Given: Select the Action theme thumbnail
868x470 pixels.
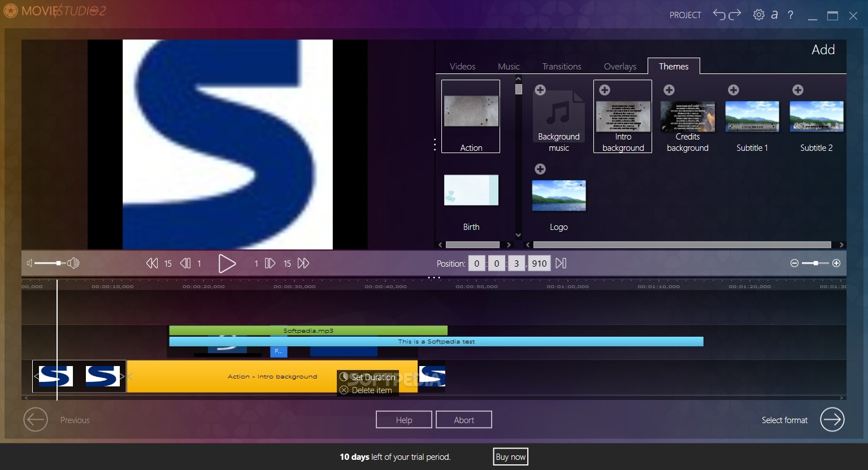Looking at the screenshot, I should click(471, 116).
